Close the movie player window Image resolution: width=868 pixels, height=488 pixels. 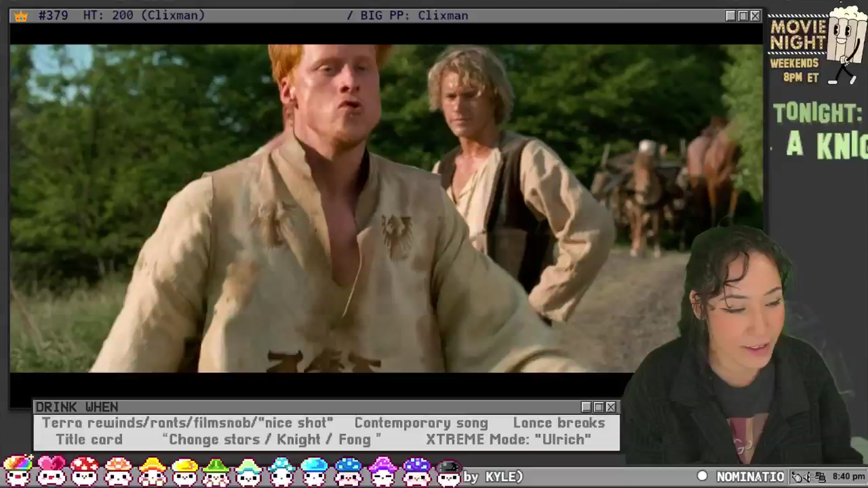[x=755, y=16]
